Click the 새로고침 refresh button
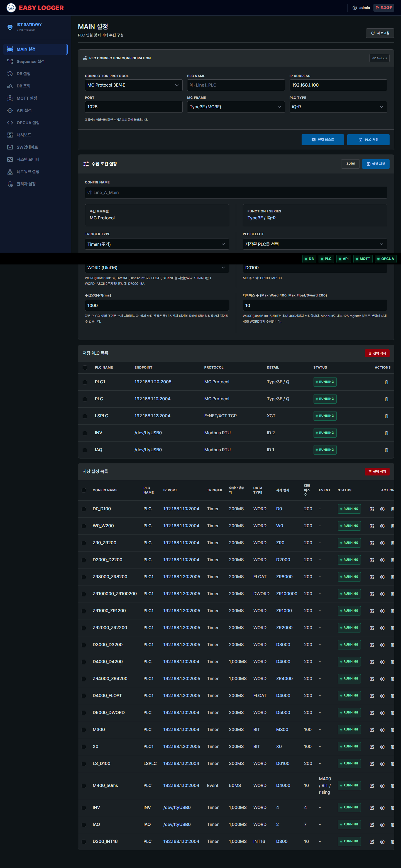Screen dimensions: 401x868 (380, 33)
